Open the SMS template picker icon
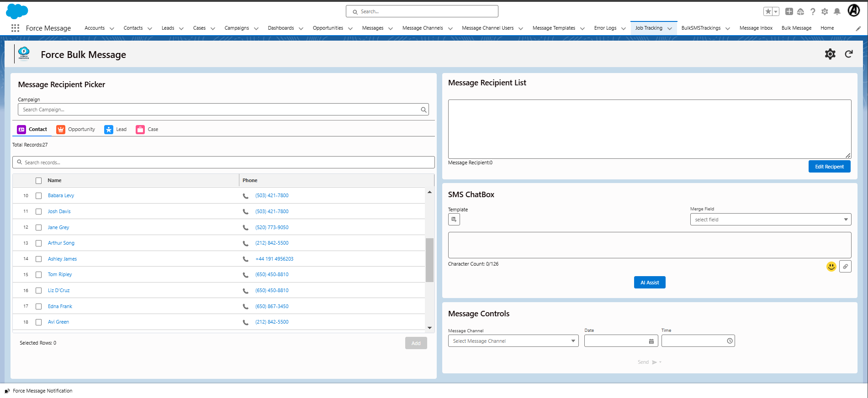This screenshot has width=868, height=398. coord(454,220)
